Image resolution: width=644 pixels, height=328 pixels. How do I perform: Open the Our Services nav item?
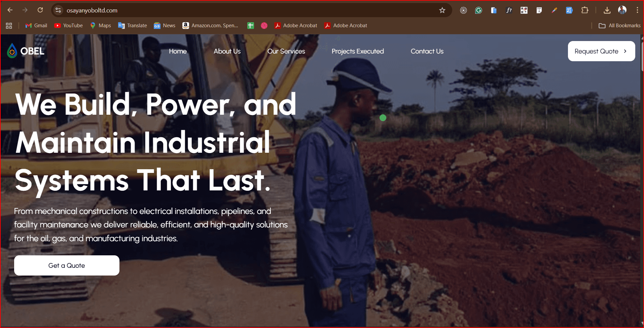286,51
